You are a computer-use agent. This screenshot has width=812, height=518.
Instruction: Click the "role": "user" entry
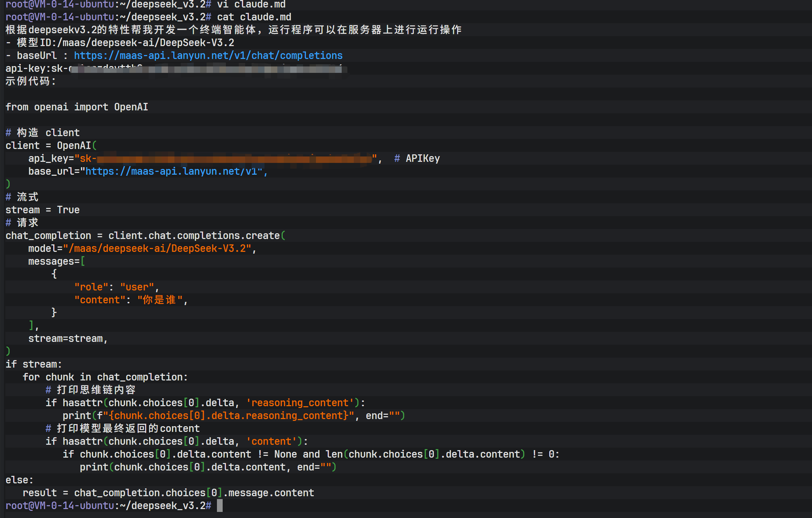tap(114, 287)
